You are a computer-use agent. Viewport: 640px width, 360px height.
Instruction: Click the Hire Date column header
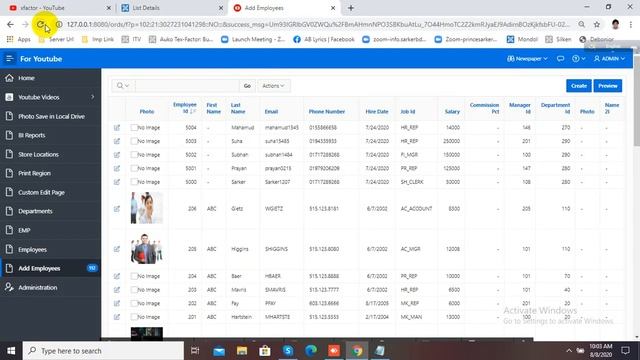[377, 111]
